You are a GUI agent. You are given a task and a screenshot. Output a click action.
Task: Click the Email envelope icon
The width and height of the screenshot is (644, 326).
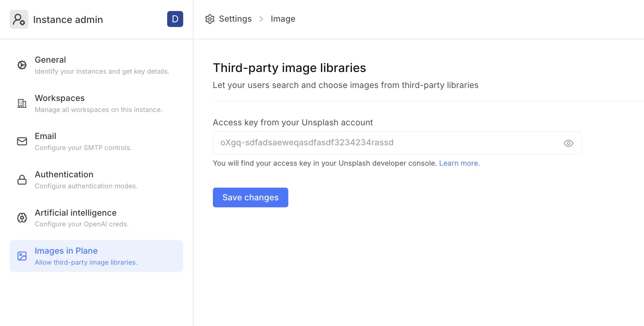click(22, 141)
